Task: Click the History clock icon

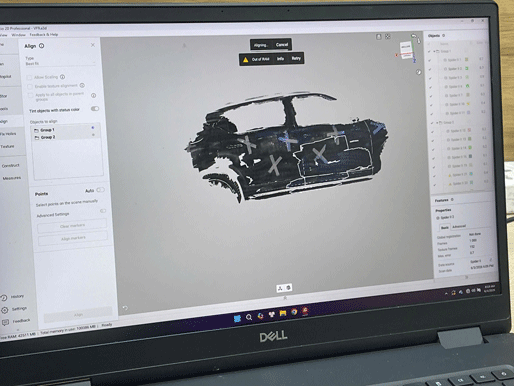Action: 4,298
